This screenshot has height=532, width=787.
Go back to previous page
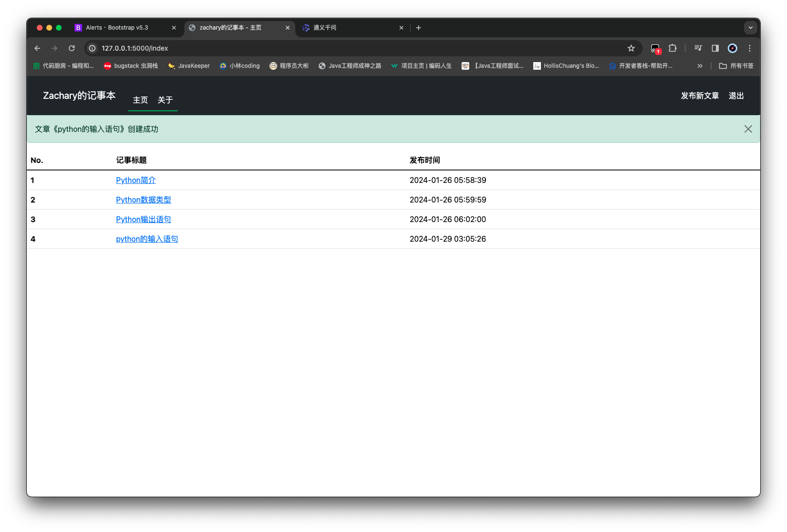click(x=37, y=48)
